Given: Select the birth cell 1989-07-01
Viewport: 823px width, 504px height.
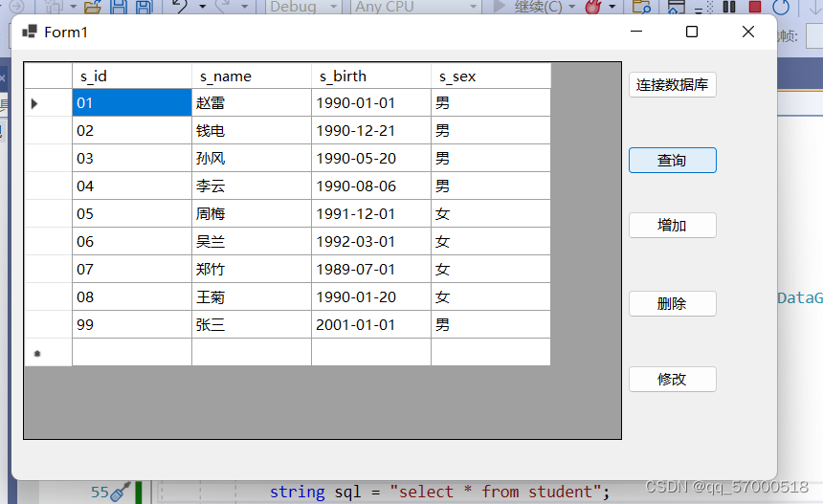Looking at the screenshot, I should click(371, 270).
